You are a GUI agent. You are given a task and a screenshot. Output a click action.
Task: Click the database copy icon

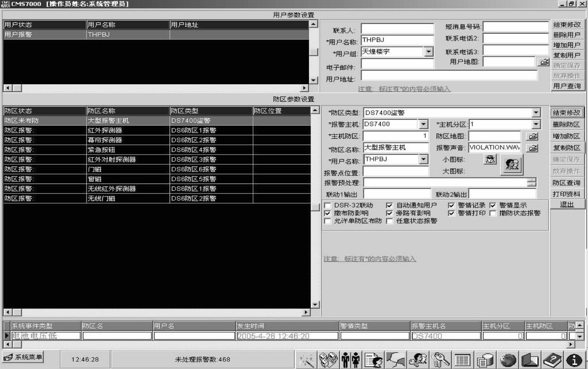(485, 360)
